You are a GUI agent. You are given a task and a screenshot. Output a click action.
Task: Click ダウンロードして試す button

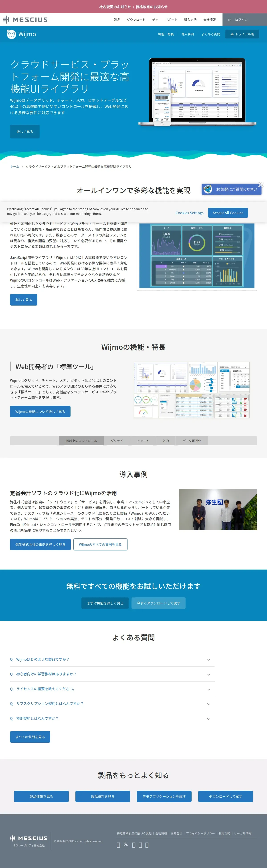(225, 796)
